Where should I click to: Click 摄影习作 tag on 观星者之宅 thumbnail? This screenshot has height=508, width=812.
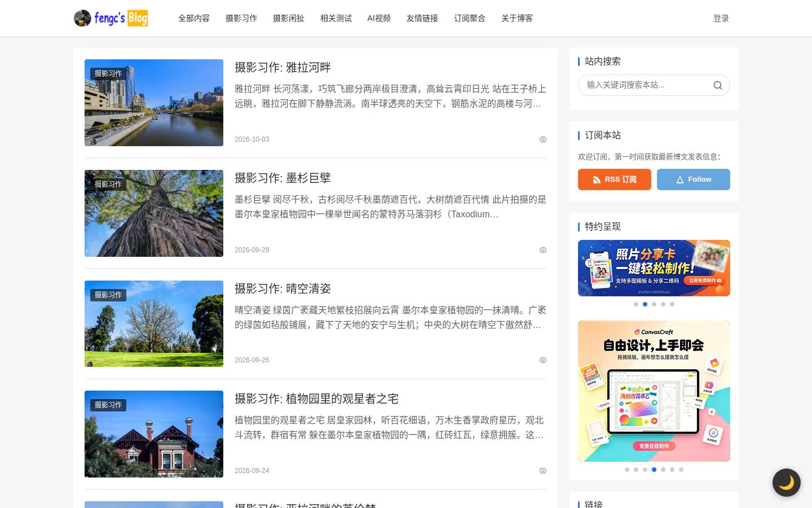tap(108, 405)
